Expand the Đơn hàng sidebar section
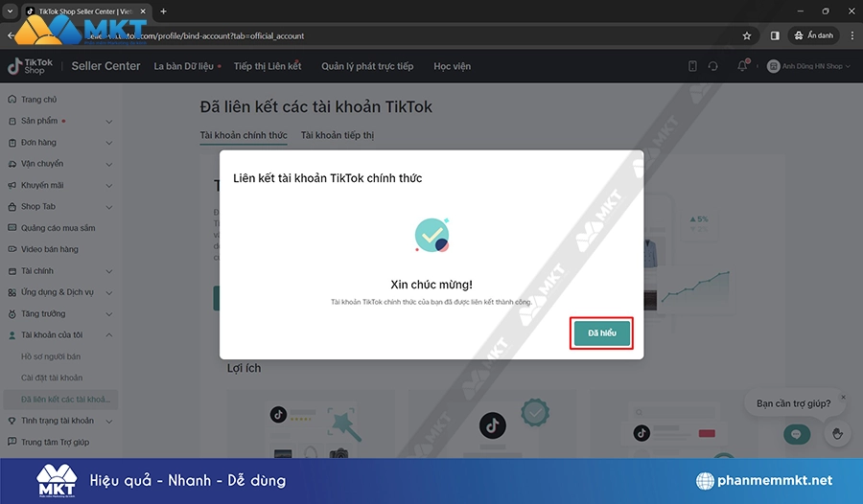 click(x=58, y=143)
